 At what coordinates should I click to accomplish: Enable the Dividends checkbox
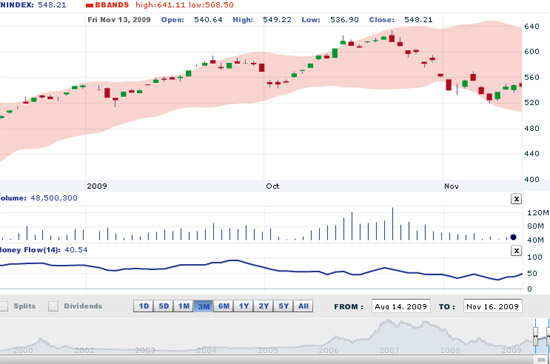pyautogui.click(x=53, y=306)
